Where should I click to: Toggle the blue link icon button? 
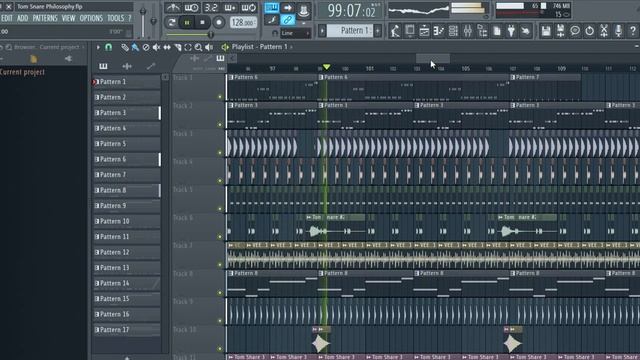click(287, 20)
